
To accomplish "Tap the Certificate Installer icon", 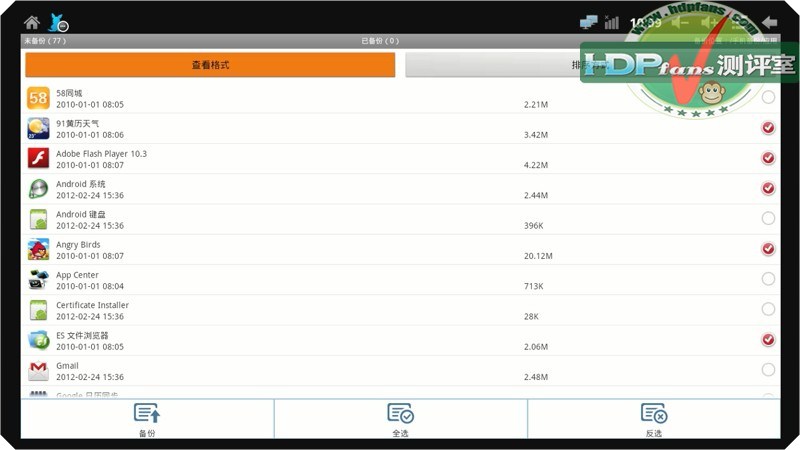I will 38,310.
